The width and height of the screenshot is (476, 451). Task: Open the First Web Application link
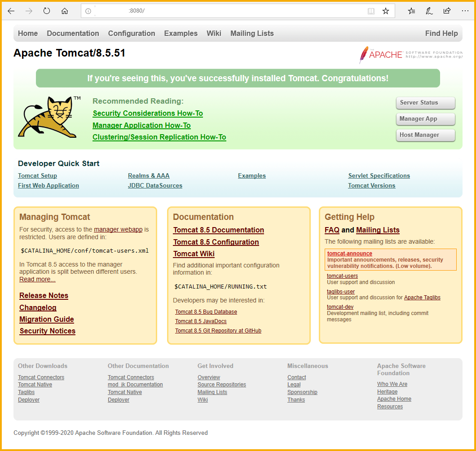(48, 185)
